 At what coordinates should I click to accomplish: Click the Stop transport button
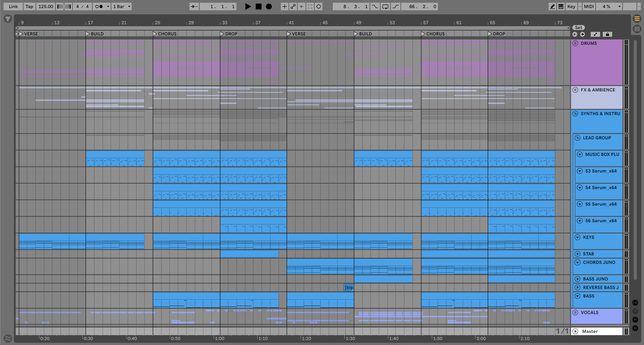pos(258,6)
